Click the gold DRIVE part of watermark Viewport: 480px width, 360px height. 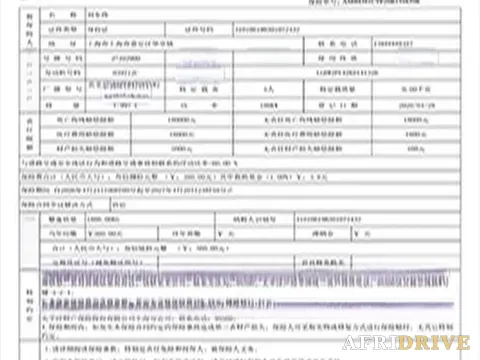(434, 342)
